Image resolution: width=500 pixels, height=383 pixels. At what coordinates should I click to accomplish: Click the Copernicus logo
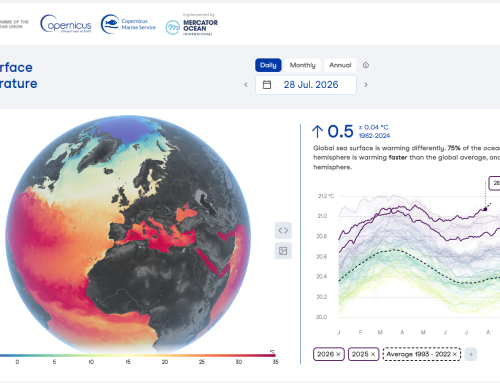click(x=66, y=24)
